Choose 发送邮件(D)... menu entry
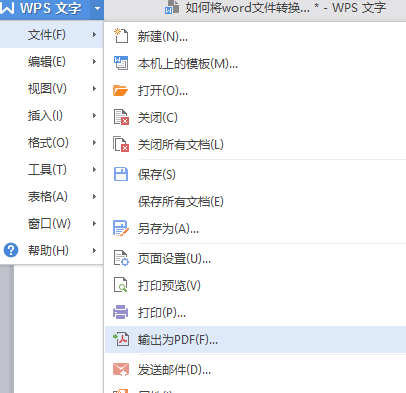Image resolution: width=406 pixels, height=393 pixels. (x=255, y=369)
